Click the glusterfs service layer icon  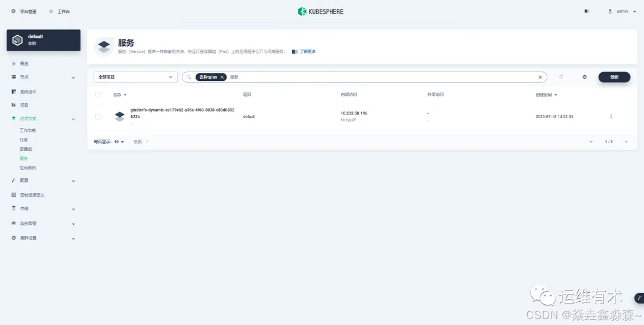pos(119,117)
